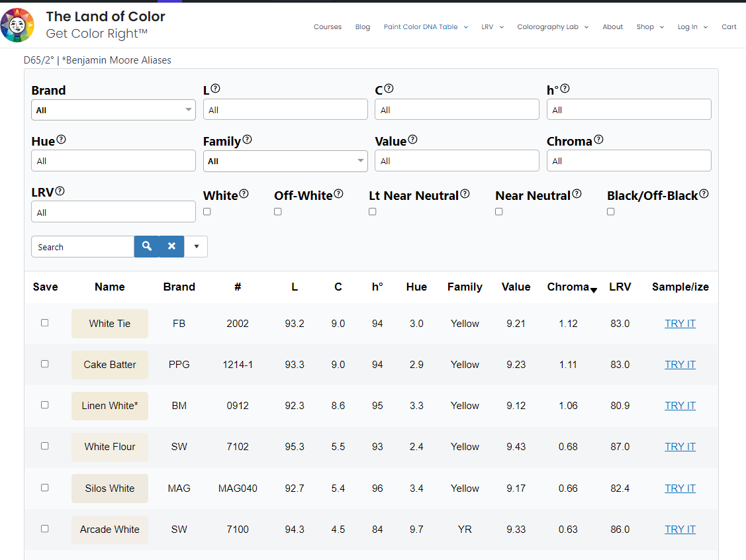Clear the search using the X icon
Image resolution: width=746 pixels, height=560 pixels.
[x=171, y=246]
